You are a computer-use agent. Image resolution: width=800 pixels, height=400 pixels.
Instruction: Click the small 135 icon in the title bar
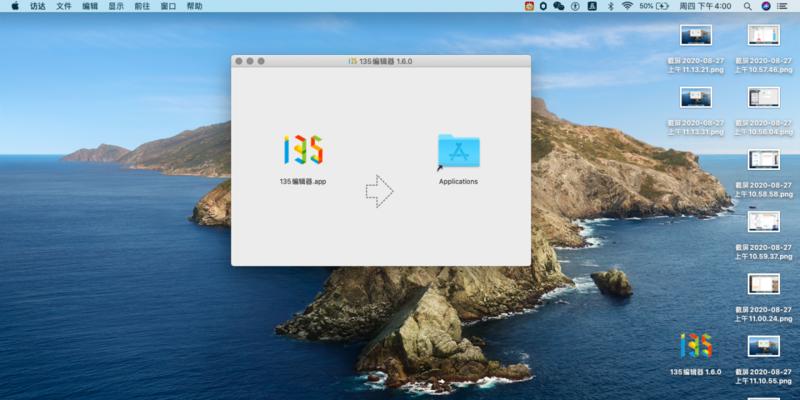353,61
